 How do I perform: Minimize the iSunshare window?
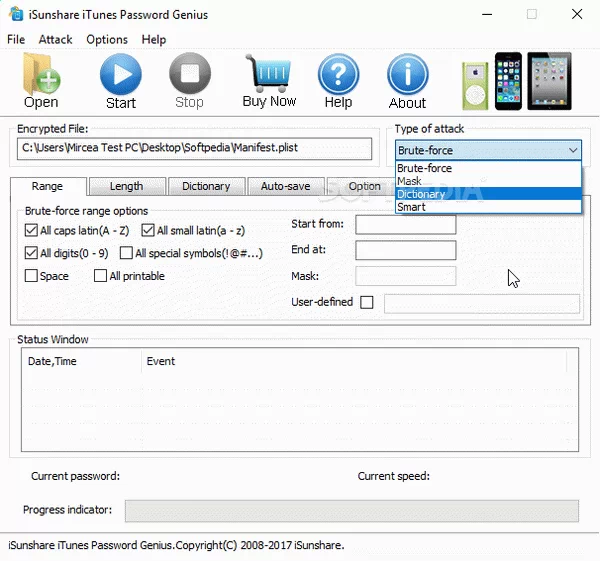pyautogui.click(x=487, y=15)
